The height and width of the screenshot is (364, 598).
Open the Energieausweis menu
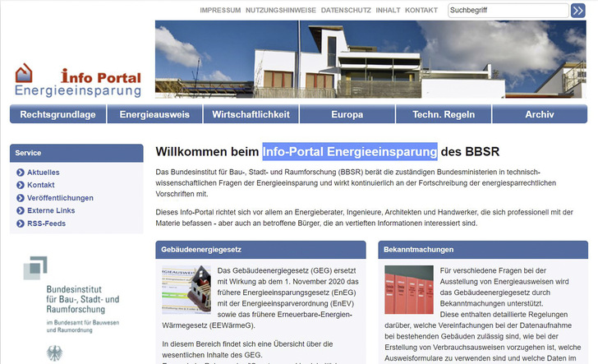pos(154,114)
